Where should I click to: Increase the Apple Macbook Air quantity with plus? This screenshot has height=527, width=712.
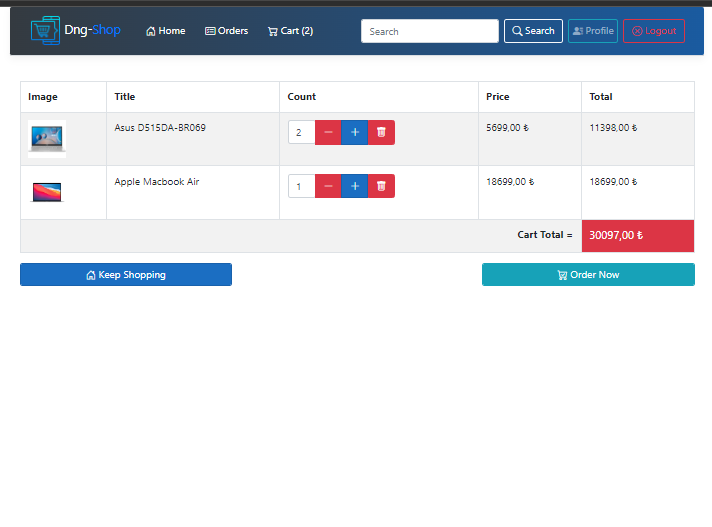(354, 186)
